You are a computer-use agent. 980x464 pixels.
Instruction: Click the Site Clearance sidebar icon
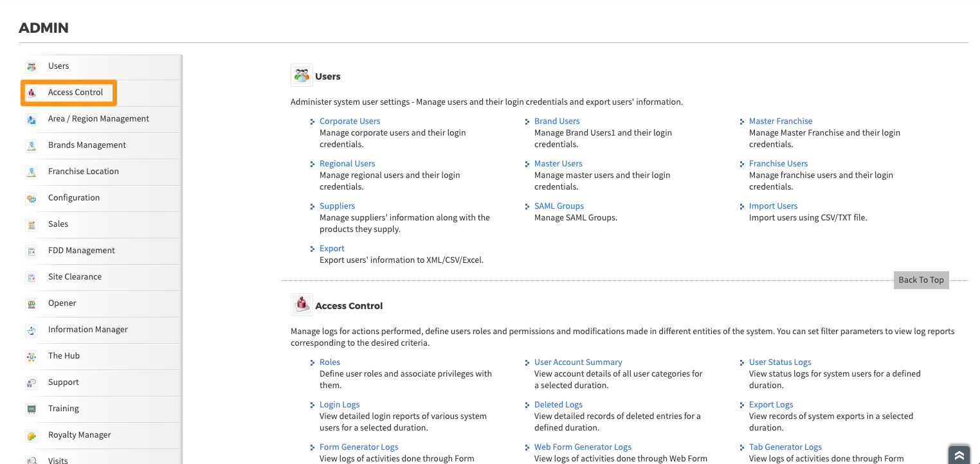click(x=31, y=278)
